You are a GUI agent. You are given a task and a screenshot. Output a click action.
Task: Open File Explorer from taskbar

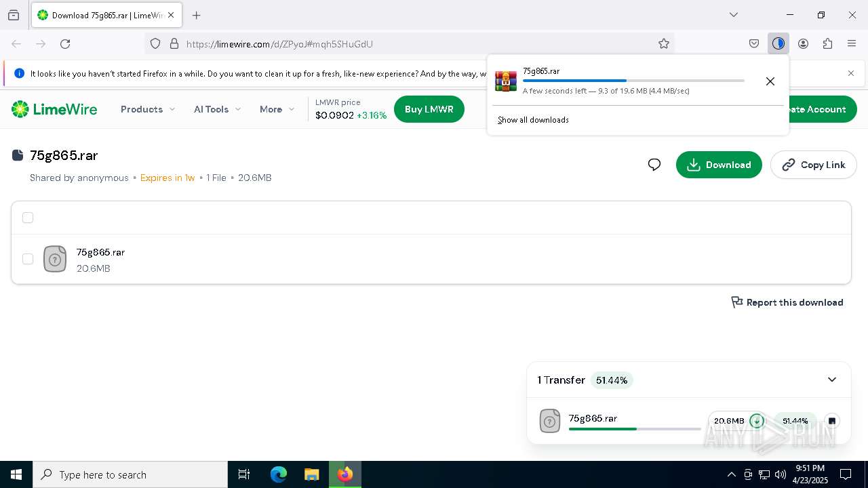[x=311, y=474]
